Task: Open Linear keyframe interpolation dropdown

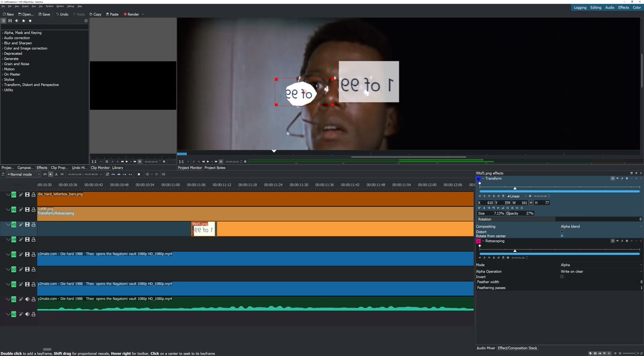Action: point(517,196)
